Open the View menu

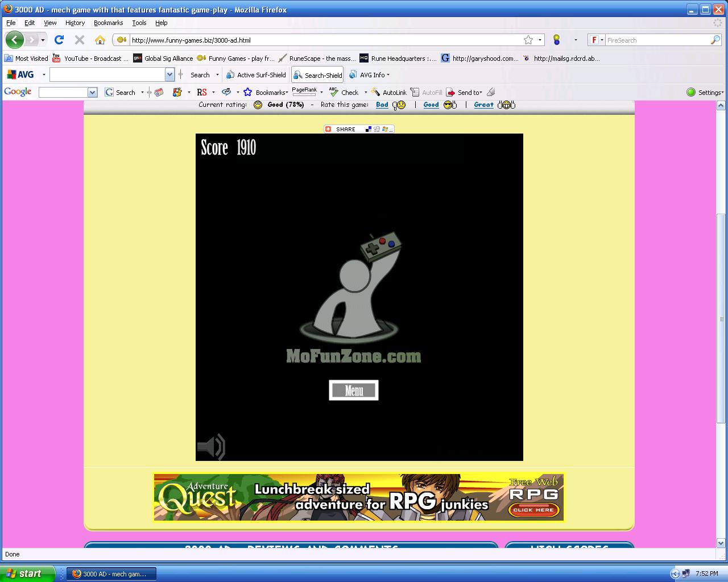[x=50, y=23]
